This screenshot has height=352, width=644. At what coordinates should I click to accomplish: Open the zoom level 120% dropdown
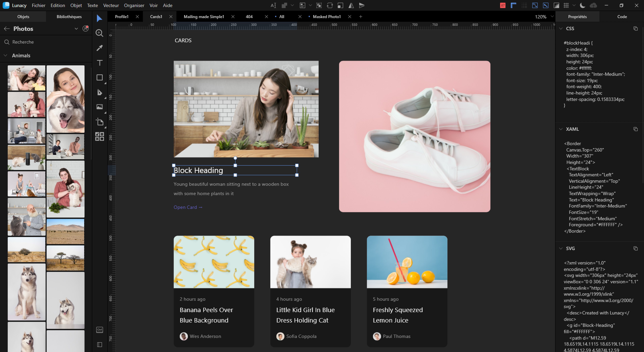552,16
